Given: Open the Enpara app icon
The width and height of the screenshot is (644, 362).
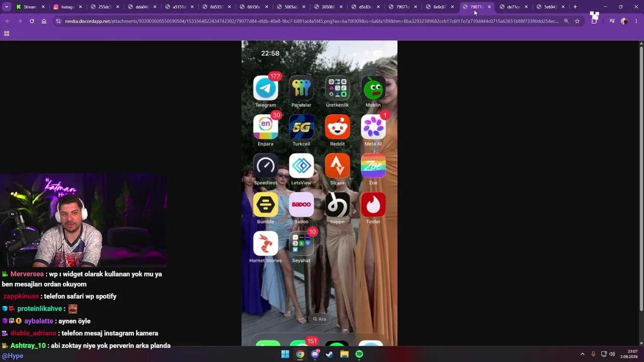Looking at the screenshot, I should point(266,127).
